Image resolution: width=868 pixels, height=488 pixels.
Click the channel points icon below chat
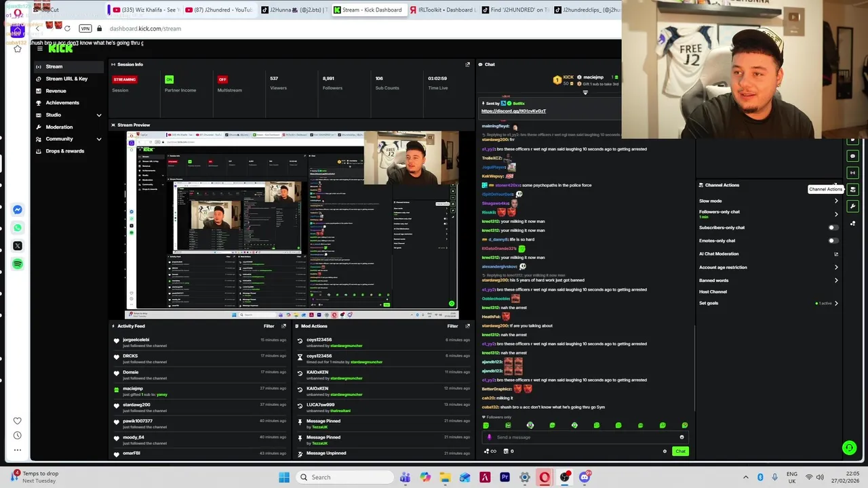point(489,451)
